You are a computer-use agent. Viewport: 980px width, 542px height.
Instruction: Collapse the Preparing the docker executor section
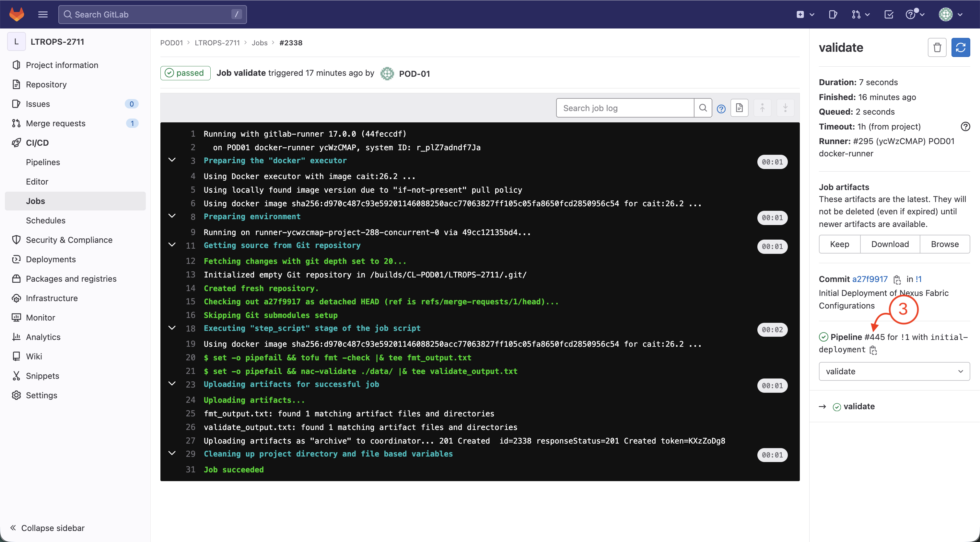coord(172,160)
